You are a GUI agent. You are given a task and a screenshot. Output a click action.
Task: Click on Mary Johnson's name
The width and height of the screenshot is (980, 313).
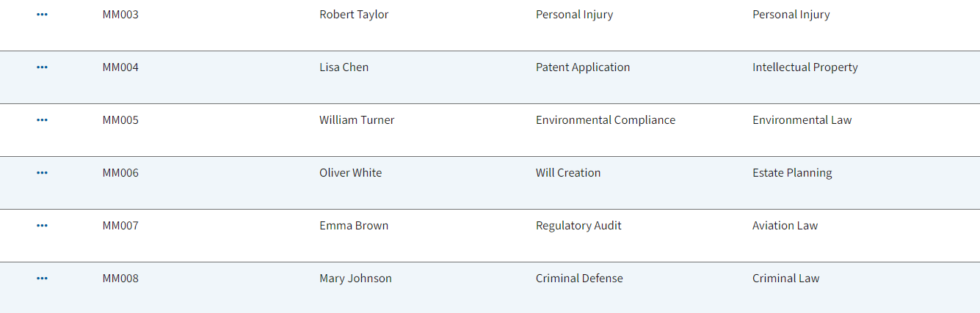[x=355, y=279]
